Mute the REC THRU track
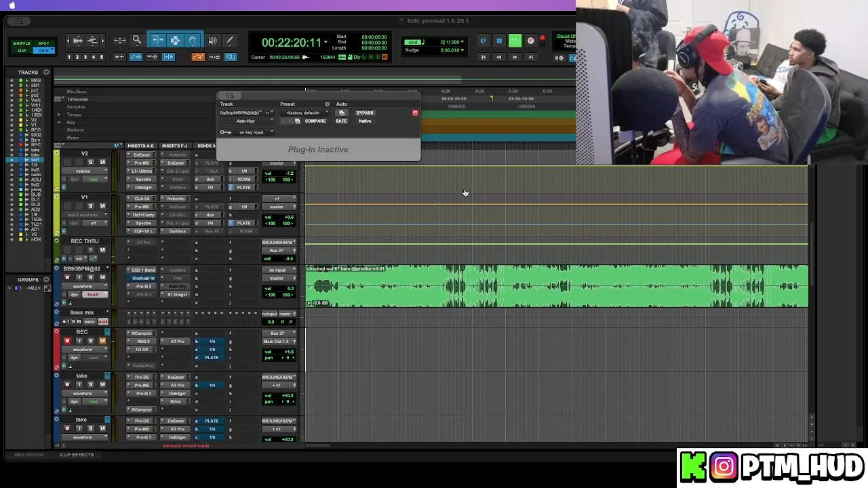Viewport: 868px width, 488px height. coord(102,250)
